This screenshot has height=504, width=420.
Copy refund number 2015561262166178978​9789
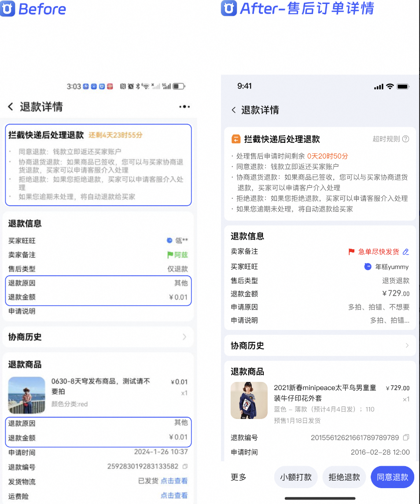(x=406, y=437)
